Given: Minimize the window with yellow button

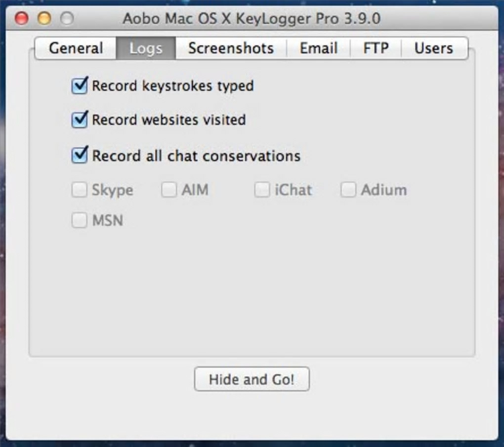Looking at the screenshot, I should [x=44, y=19].
